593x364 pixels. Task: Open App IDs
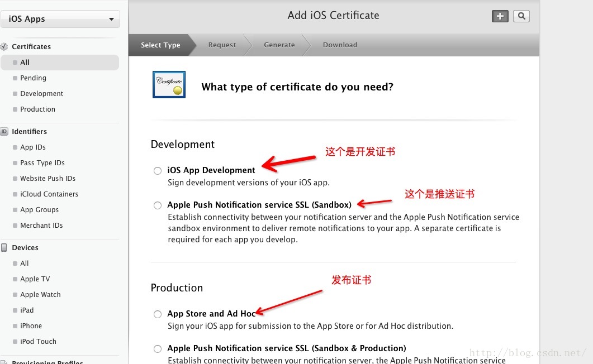(33, 147)
